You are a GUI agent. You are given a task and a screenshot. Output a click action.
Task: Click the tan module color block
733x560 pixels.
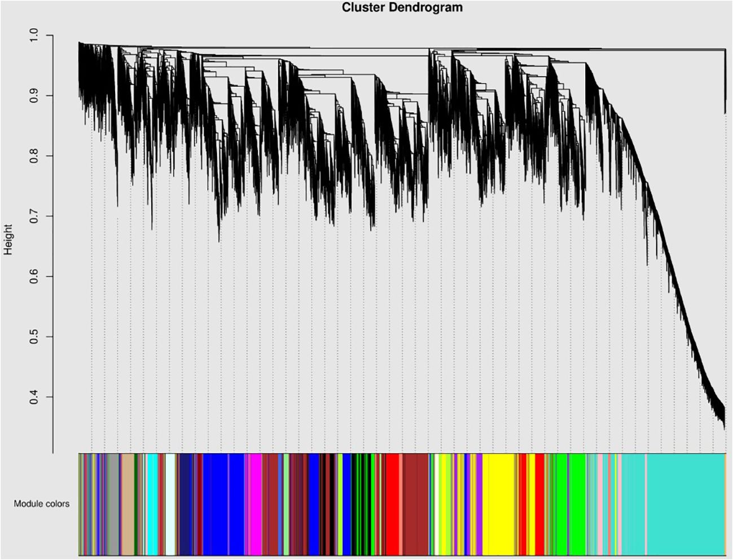tap(128, 504)
